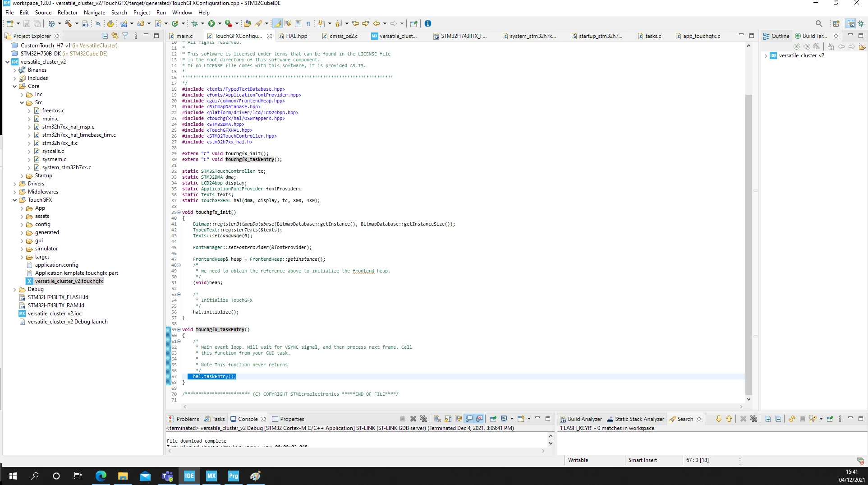Expand the Drivers folder
Viewport: 868px width, 485px height.
(x=15, y=184)
